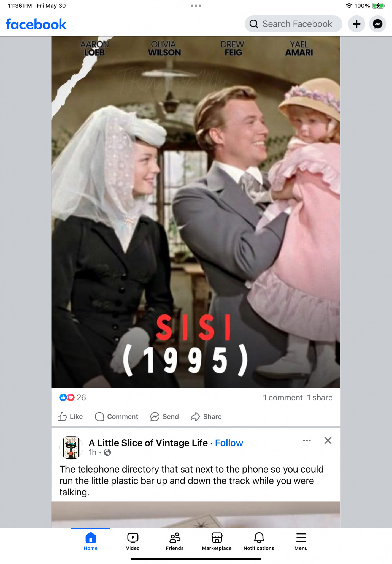Switch to the Friends tab
Viewport: 392px width, 564px height.
tap(175, 541)
